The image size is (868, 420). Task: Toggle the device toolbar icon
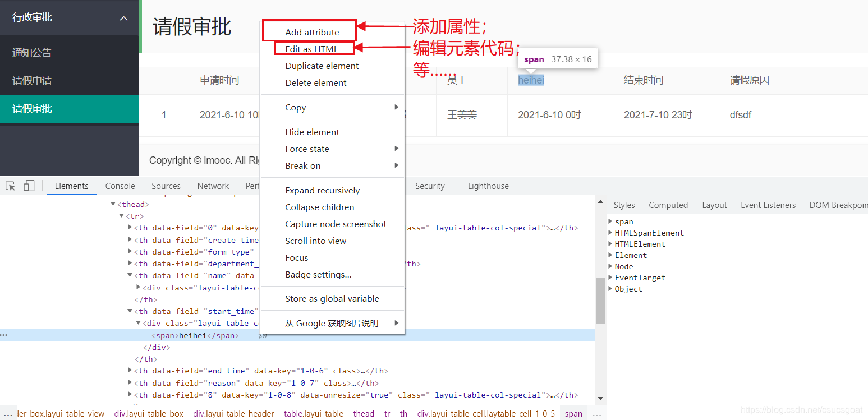[29, 186]
